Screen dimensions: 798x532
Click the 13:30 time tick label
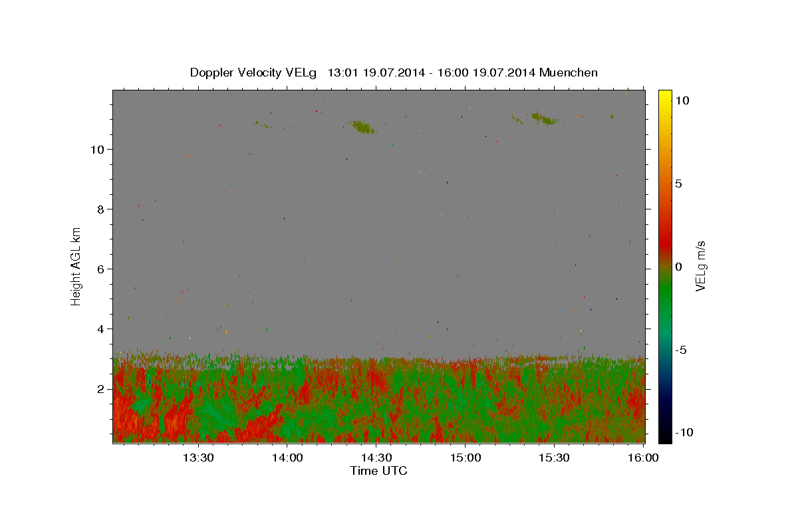(198, 458)
